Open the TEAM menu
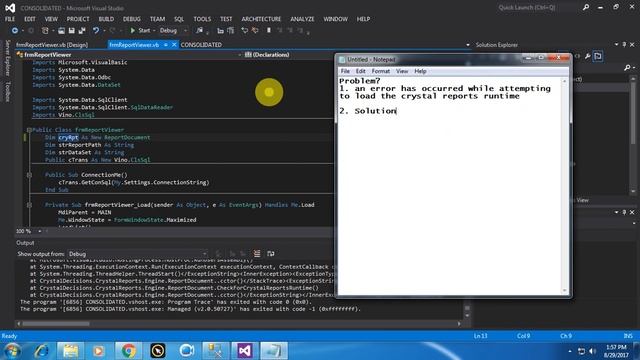Viewport: 640px width, 360px height. (157, 19)
